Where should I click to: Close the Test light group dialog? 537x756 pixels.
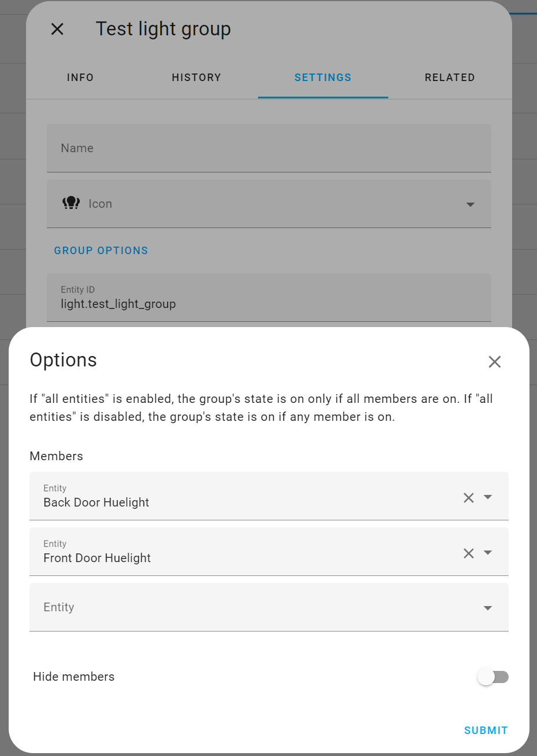coord(57,29)
